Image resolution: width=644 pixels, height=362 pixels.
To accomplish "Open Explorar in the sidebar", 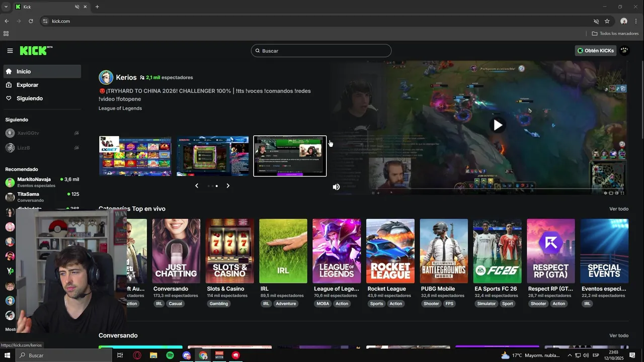I will [42, 85].
